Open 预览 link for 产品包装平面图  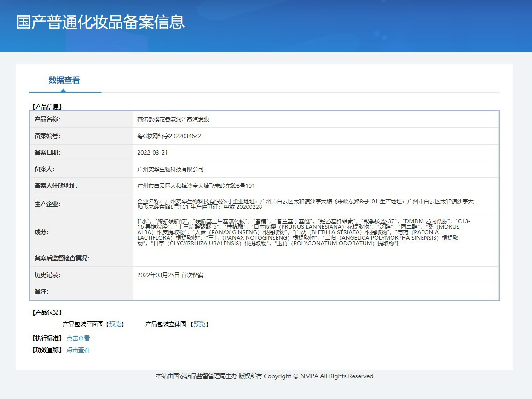click(x=116, y=324)
